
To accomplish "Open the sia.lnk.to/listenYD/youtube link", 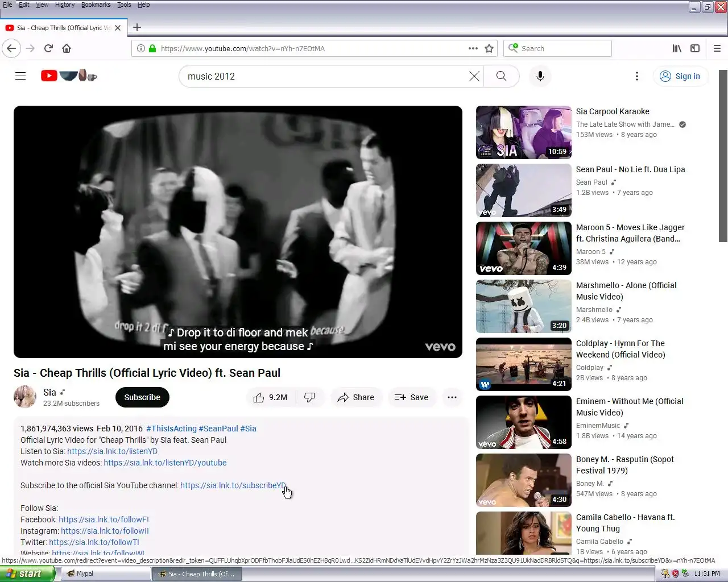I will coord(165,463).
